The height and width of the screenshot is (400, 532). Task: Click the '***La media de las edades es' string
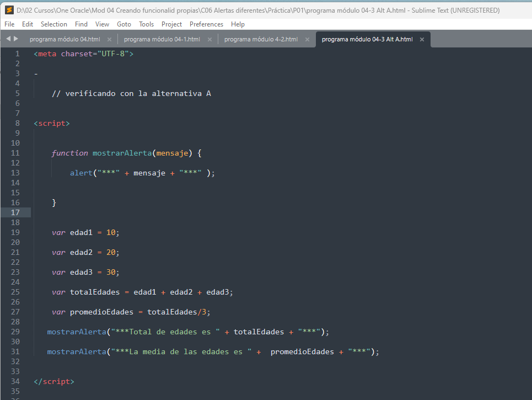[x=181, y=352]
